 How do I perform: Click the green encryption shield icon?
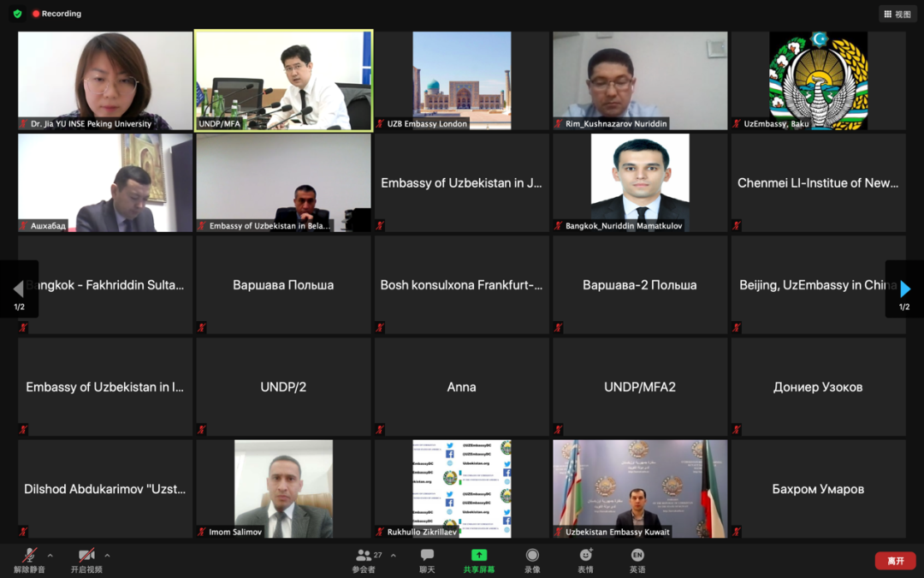point(18,14)
